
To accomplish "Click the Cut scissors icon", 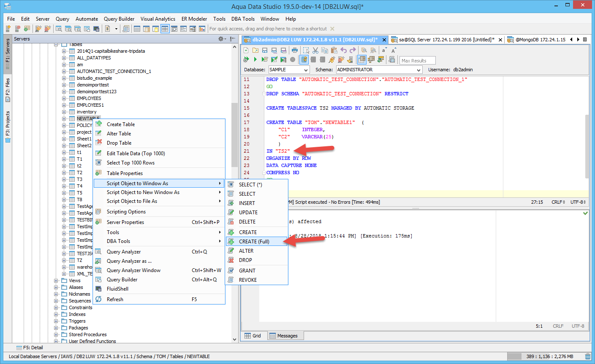I will (x=315, y=50).
